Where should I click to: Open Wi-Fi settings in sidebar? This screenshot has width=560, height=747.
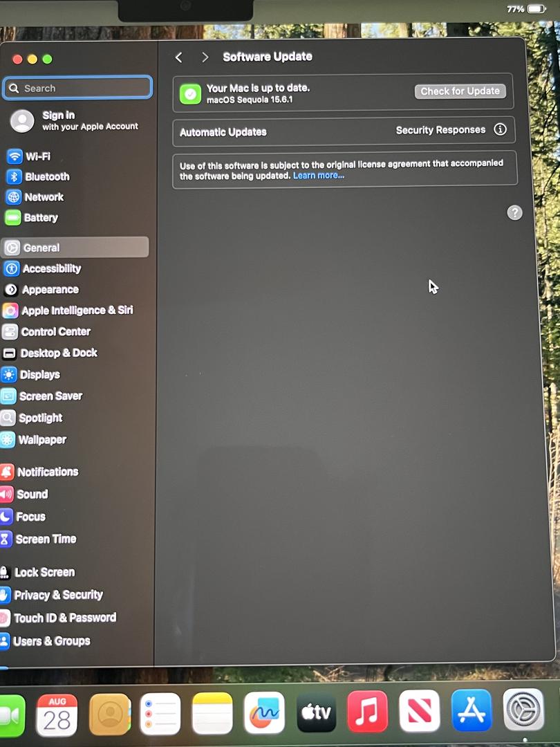coord(28,156)
